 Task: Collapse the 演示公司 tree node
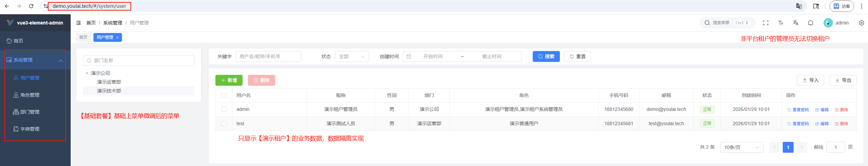tap(87, 73)
